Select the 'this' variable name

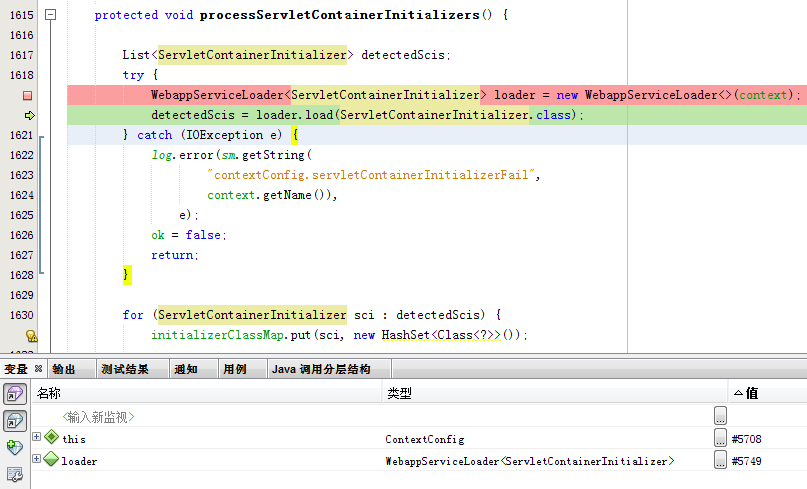pos(74,439)
